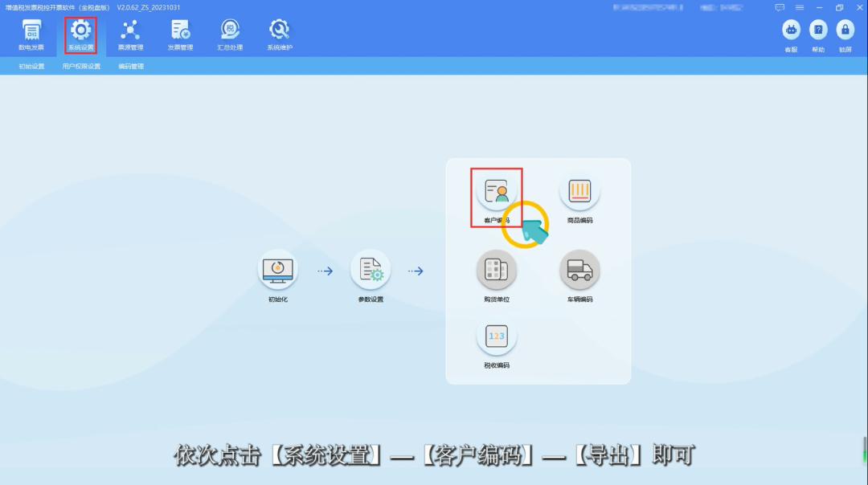Close the invoicing software window
Screen dimensions: 868x485
click(x=860, y=7)
